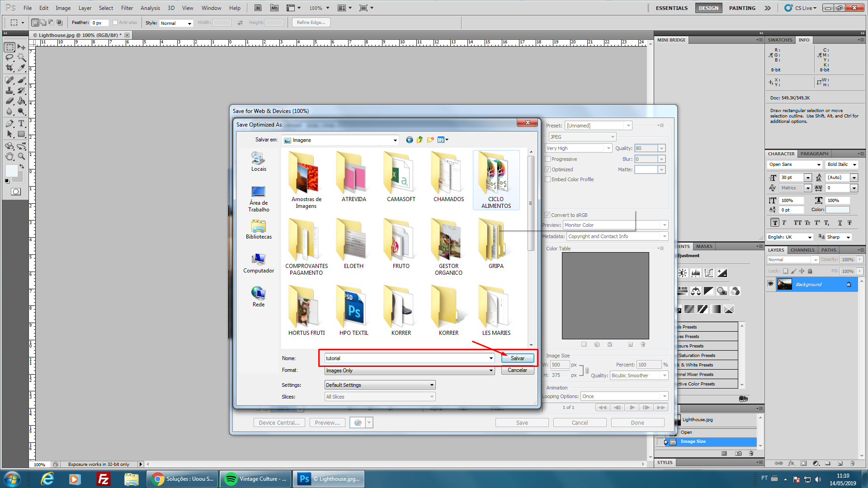The width and height of the screenshot is (868, 488).
Task: Select the Clone Stamp tool
Action: [9, 90]
